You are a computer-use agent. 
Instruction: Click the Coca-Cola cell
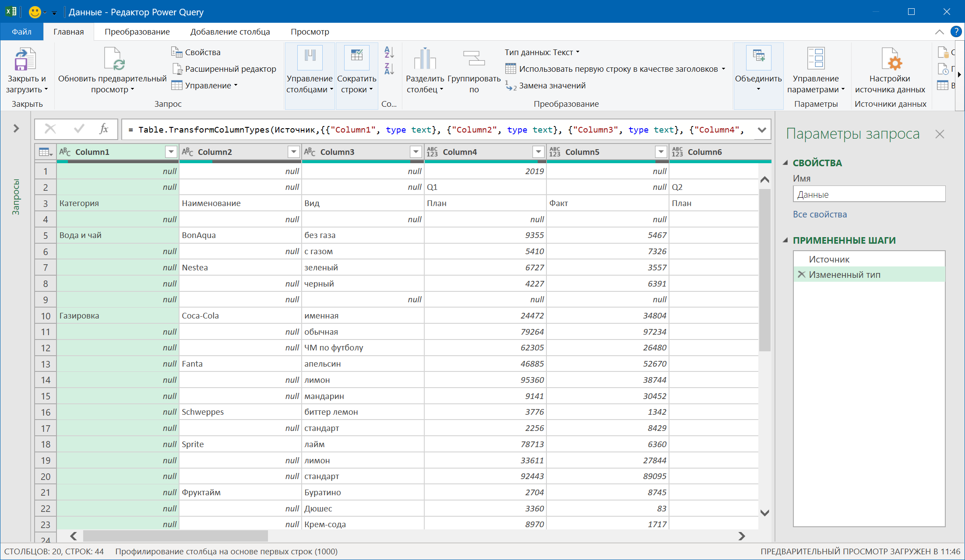[240, 315]
